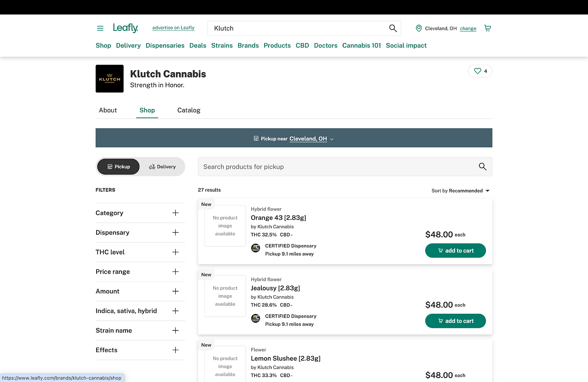Open the shopping cart icon
The image size is (588, 382).
487,28
